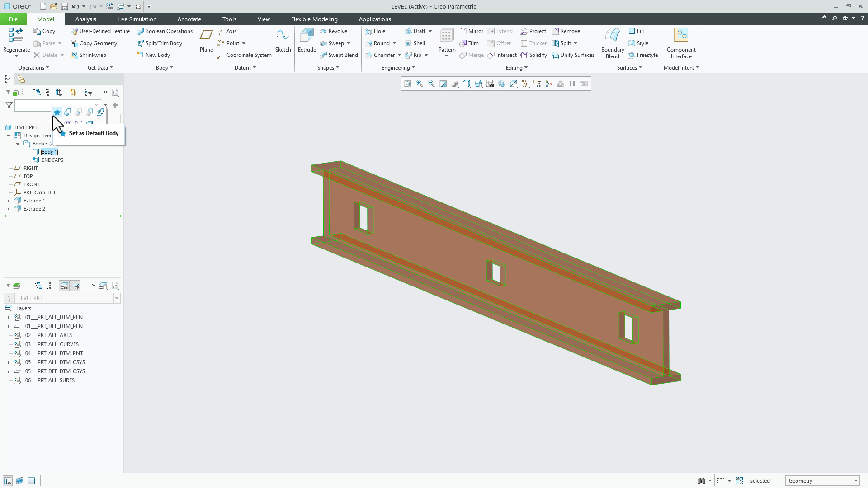Open the File menu
The image size is (868, 488).
(13, 19)
